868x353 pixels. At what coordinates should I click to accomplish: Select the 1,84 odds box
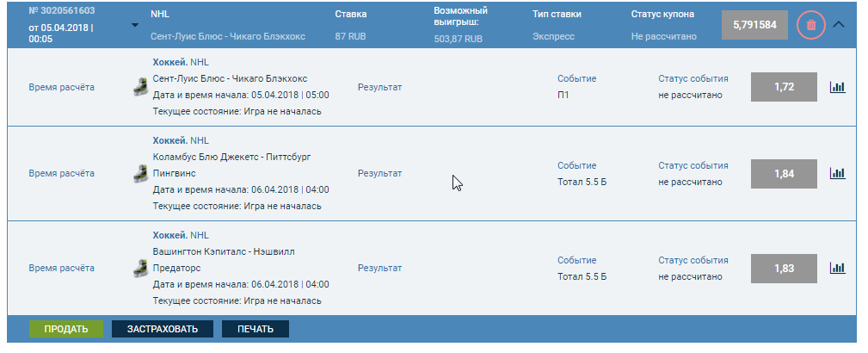click(784, 174)
